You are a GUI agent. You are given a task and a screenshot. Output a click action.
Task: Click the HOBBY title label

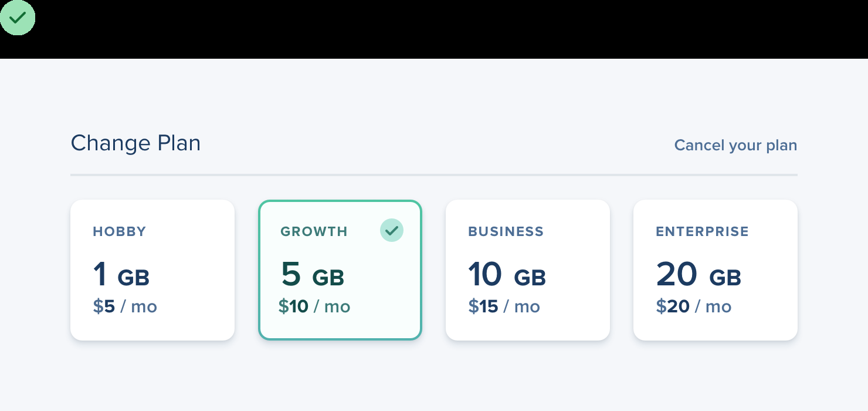point(120,231)
